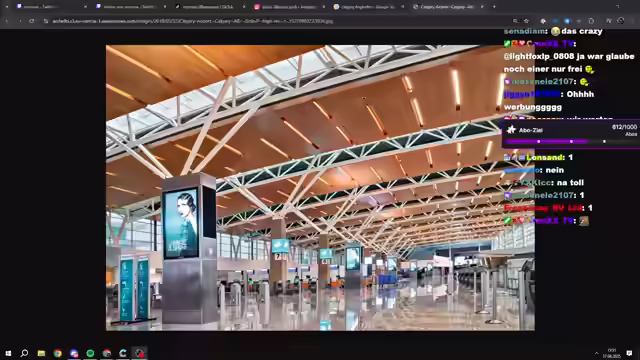Open the last red-black taskbar app
The width and height of the screenshot is (640, 360).
point(140,353)
